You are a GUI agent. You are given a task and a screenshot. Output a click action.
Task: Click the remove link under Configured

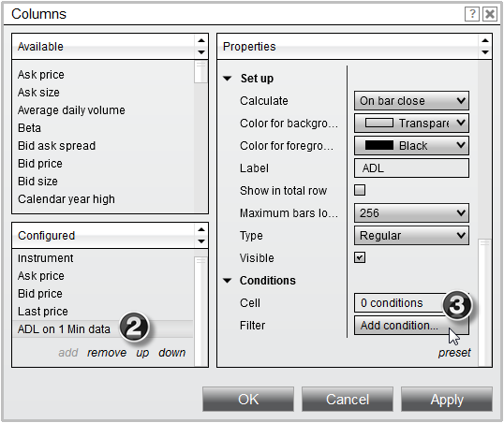pyautogui.click(x=107, y=353)
